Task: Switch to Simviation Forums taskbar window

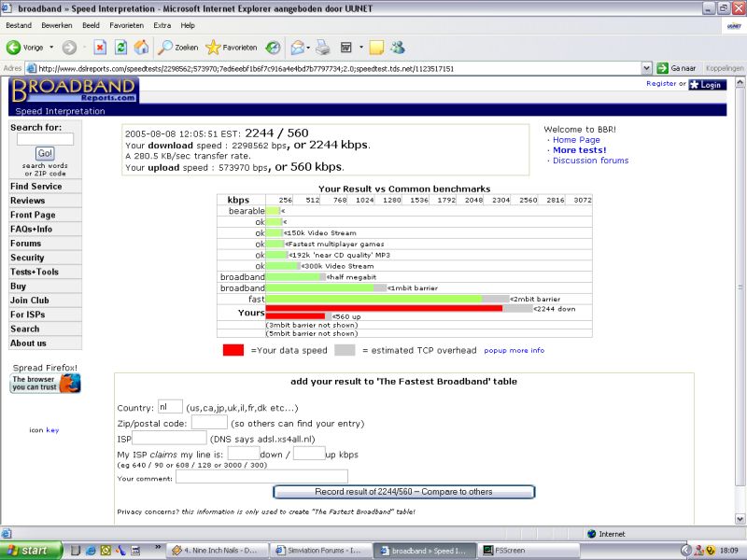Action: [x=318, y=551]
